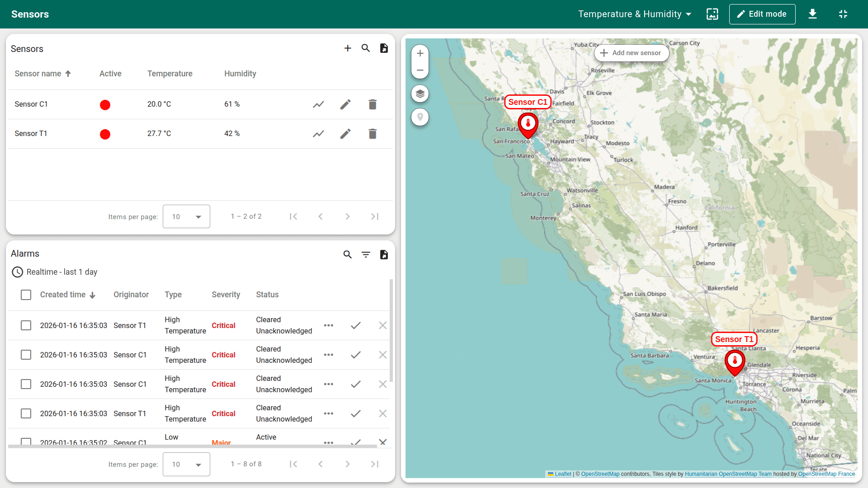Expand the Temperature & Humidity dashboard dropdown

[x=635, y=14]
